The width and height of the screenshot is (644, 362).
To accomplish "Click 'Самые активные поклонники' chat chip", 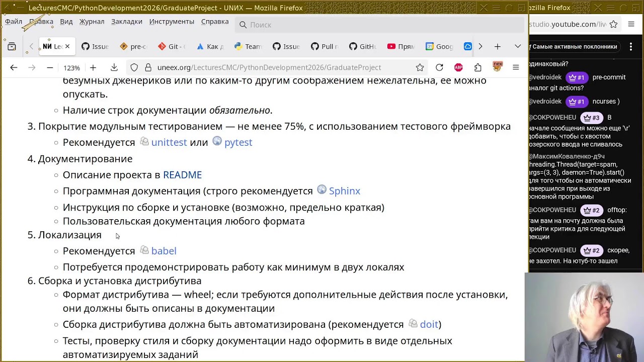I will pyautogui.click(x=574, y=46).
